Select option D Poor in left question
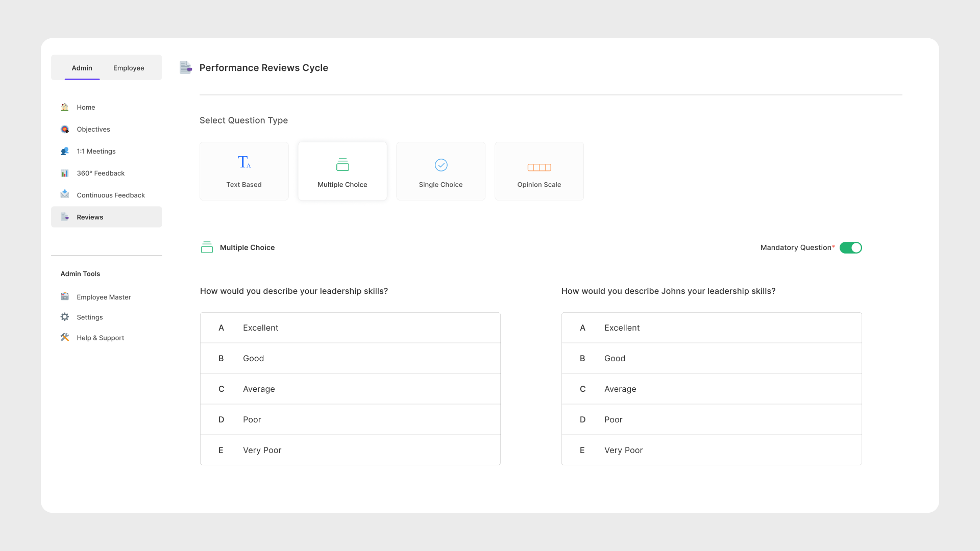This screenshot has width=980, height=551. point(350,419)
